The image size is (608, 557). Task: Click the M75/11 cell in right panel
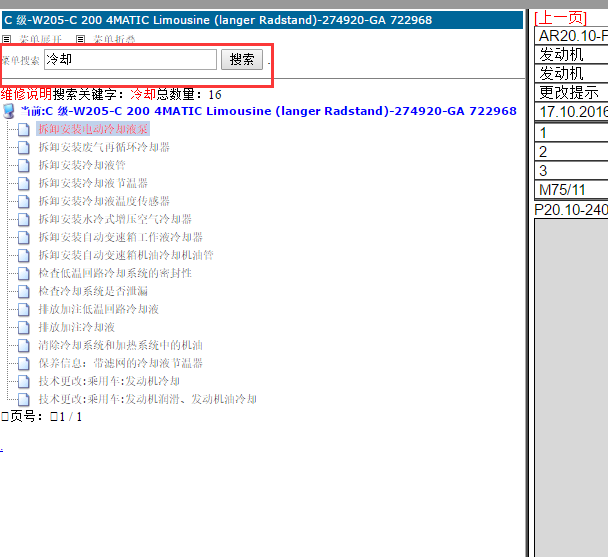(571, 190)
